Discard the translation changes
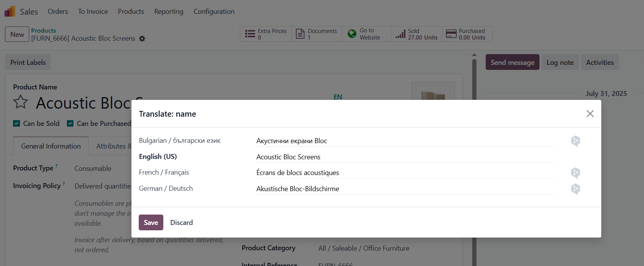The image size is (644, 266). point(181,223)
